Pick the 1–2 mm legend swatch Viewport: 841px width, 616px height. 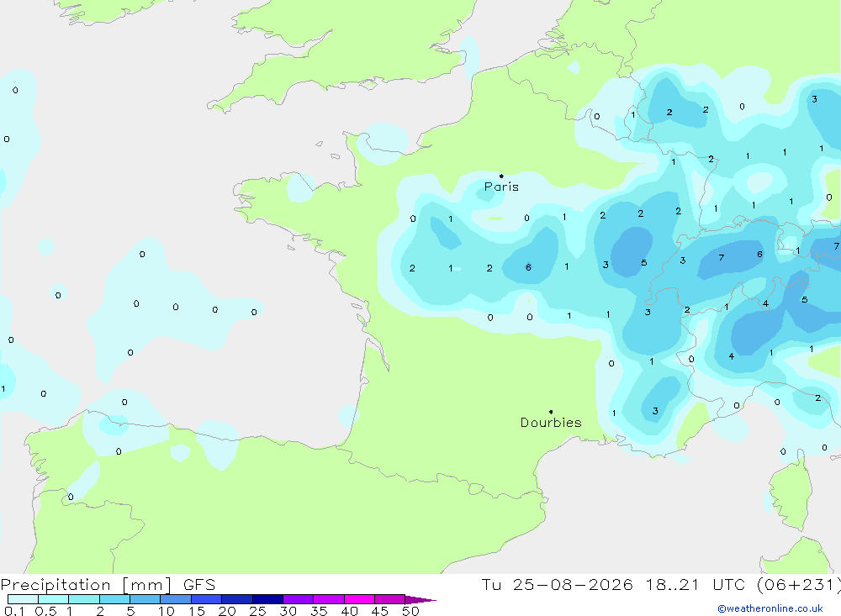click(x=84, y=599)
